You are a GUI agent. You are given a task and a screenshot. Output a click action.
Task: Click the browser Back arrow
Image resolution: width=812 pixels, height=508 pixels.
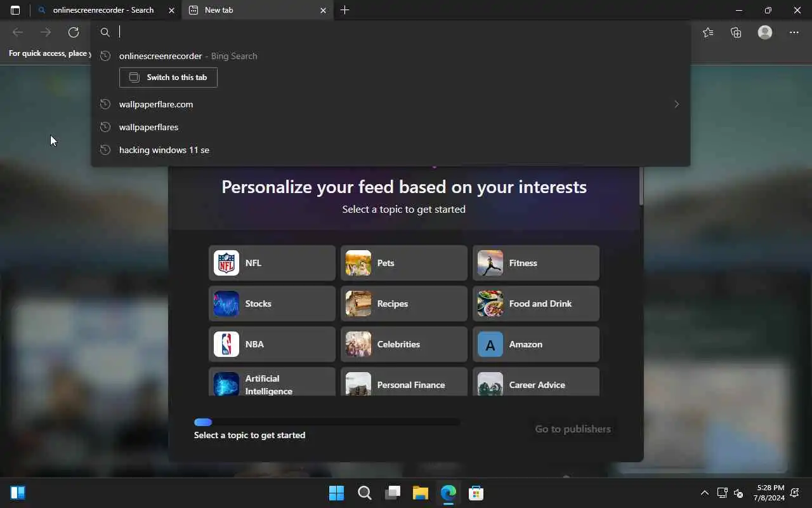point(18,32)
